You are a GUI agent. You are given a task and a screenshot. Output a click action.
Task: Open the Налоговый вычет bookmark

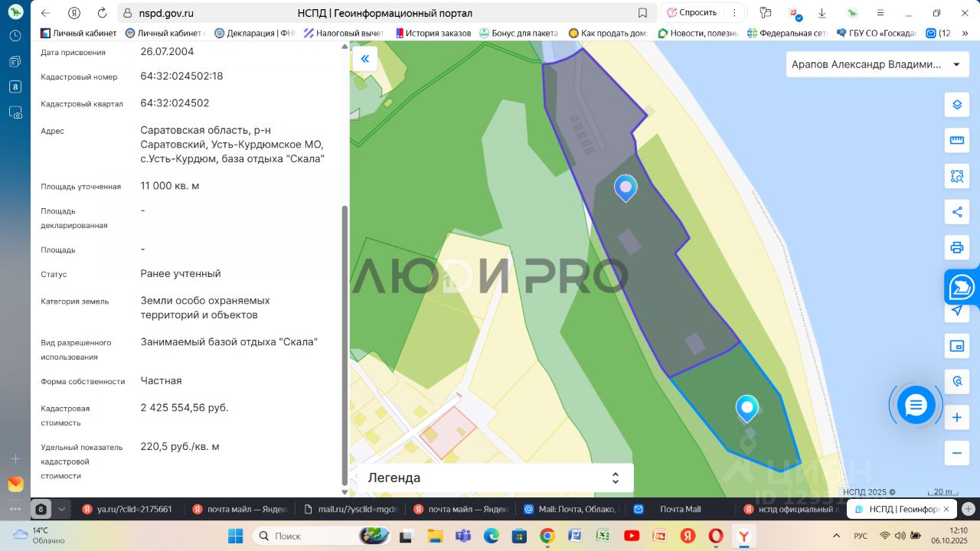pyautogui.click(x=344, y=33)
